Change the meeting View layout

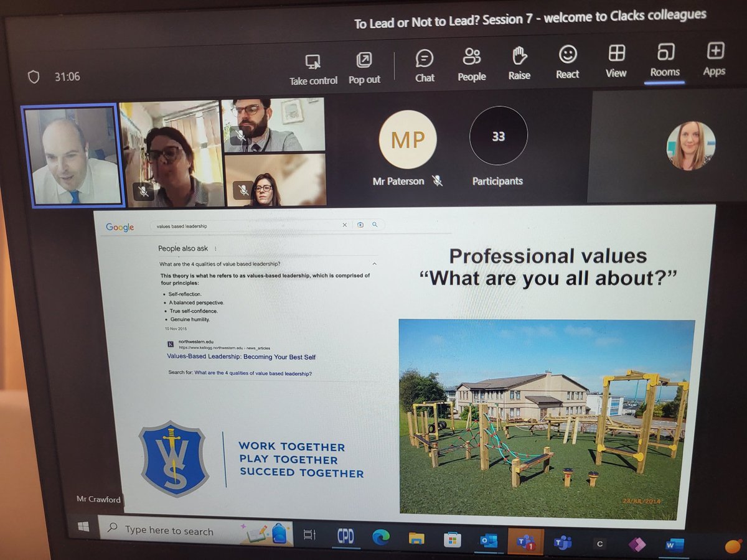coord(616,61)
